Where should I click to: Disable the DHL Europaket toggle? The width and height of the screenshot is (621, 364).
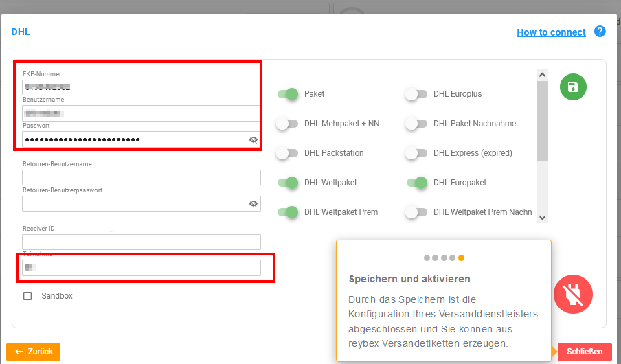point(417,183)
